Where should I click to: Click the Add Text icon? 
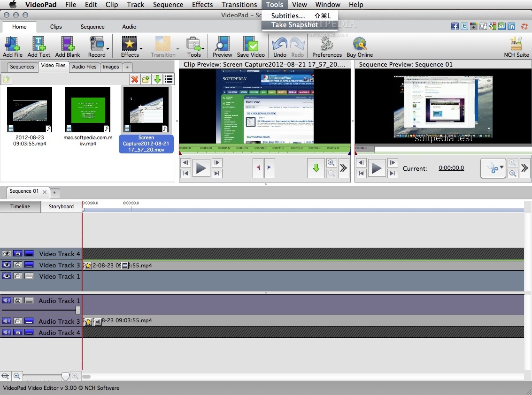pos(39,46)
